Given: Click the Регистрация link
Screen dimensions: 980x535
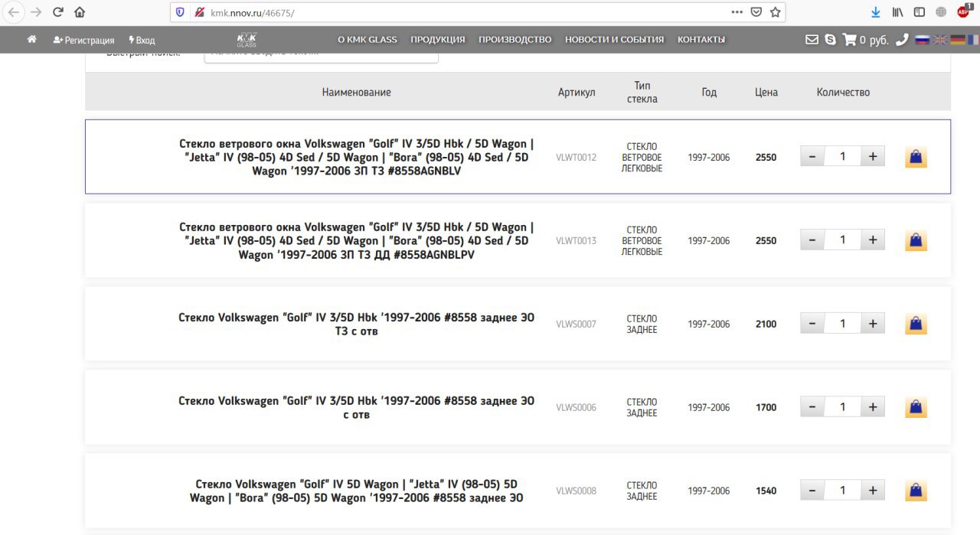Looking at the screenshot, I should pyautogui.click(x=84, y=40).
